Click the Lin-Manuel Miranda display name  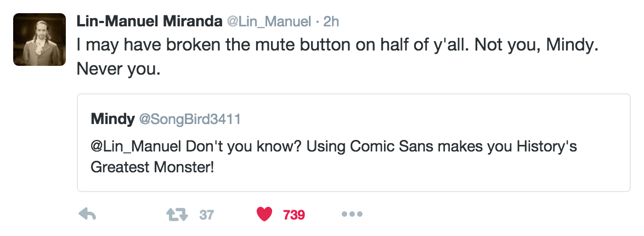pos(149,23)
